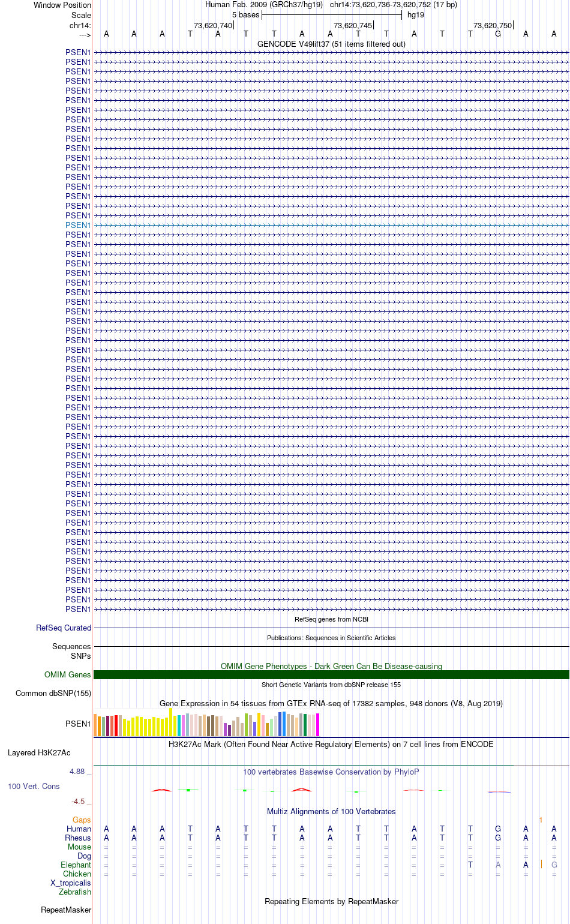The image size is (570, 924).
Task: Click the magenta last GTEx expression bar
Action: [318, 725]
